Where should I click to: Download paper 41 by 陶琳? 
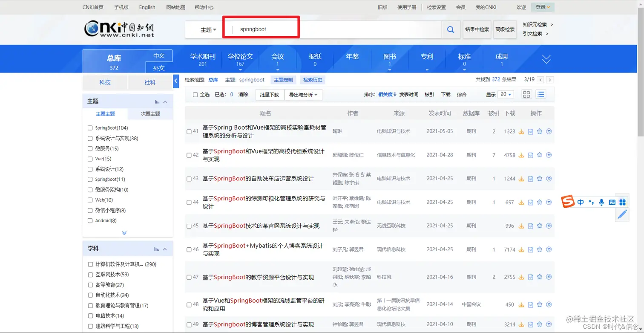[521, 131]
